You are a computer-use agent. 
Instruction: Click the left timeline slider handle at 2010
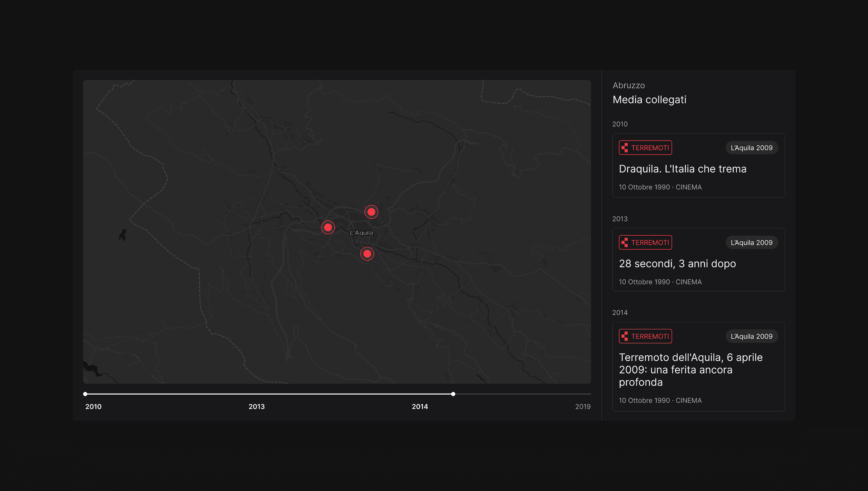point(85,394)
